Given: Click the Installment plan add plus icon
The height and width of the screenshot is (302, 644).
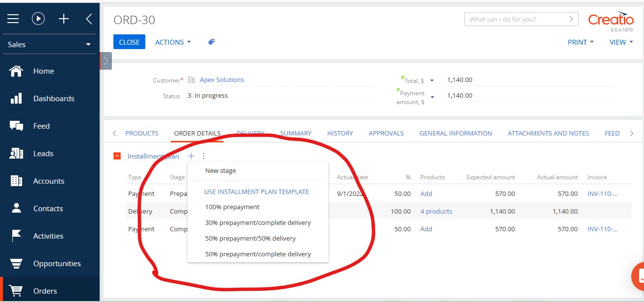Looking at the screenshot, I should [x=191, y=156].
